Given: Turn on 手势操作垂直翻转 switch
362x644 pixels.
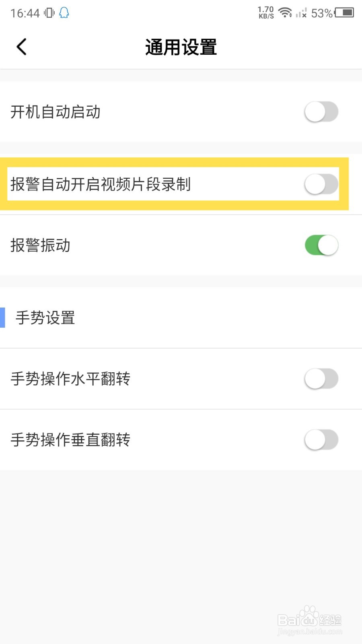Looking at the screenshot, I should coord(321,440).
